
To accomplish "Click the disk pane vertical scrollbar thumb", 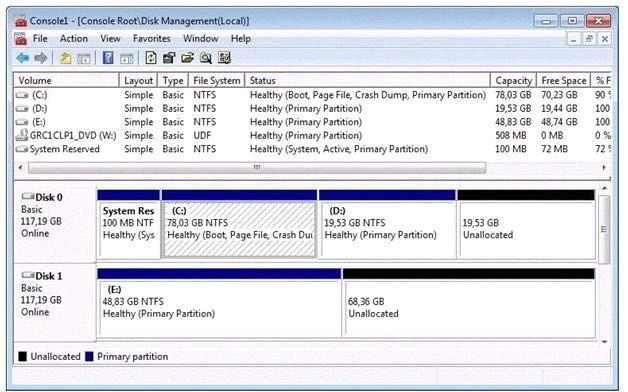I will tap(604, 229).
